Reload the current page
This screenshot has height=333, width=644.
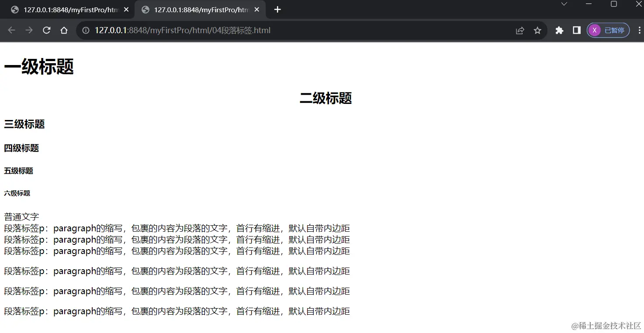point(46,30)
